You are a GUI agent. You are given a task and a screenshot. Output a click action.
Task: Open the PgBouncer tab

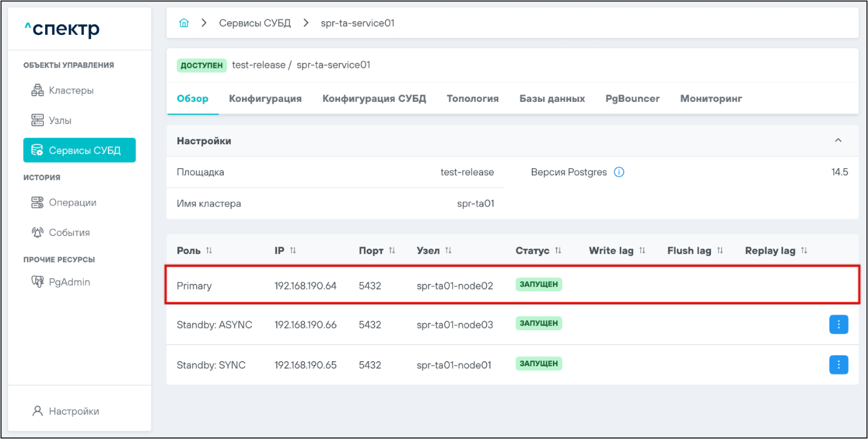pos(632,98)
